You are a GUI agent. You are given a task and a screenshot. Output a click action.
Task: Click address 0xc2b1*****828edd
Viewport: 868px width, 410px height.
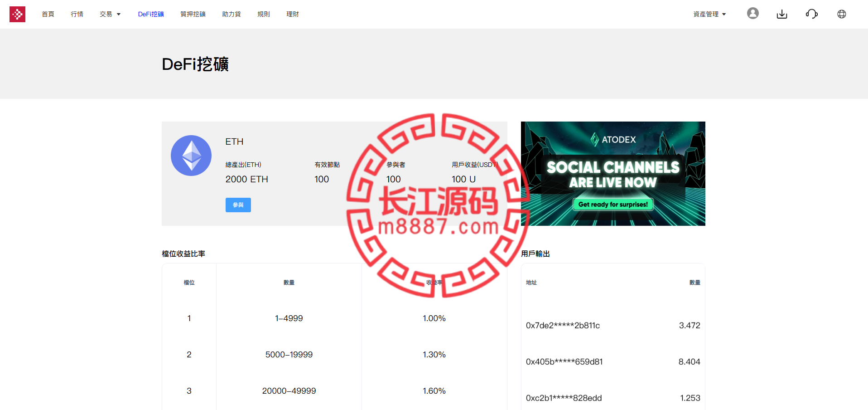tap(564, 398)
